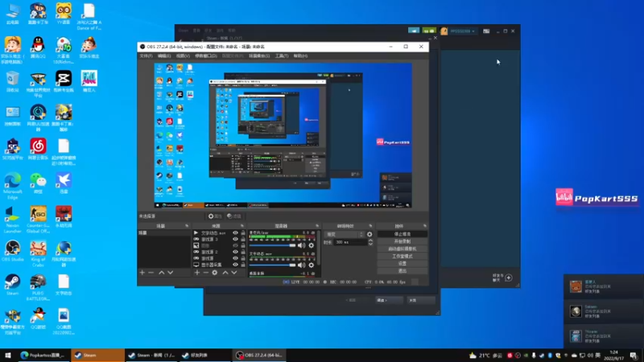Select the Recycle Bin desktop icon

12,81
